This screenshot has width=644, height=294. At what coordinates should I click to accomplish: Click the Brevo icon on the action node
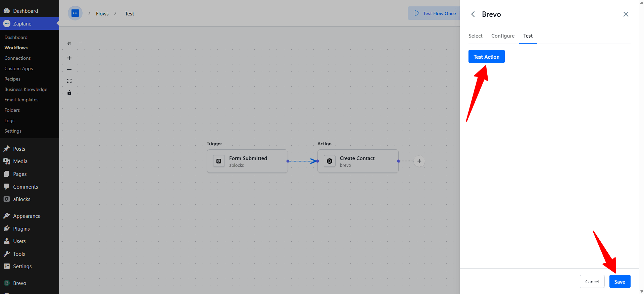(330, 161)
